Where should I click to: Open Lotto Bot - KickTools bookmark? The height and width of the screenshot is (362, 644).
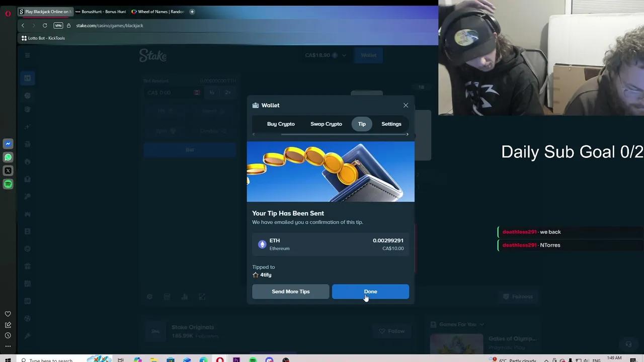[x=43, y=38]
